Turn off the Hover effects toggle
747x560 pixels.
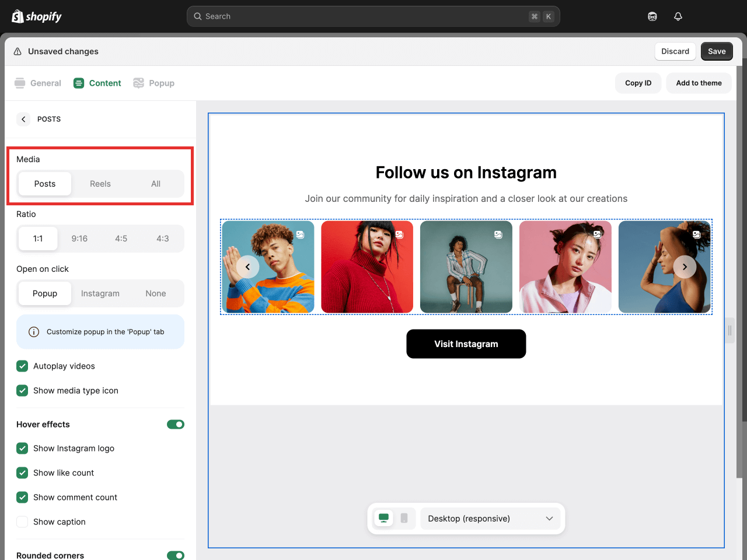click(x=175, y=425)
